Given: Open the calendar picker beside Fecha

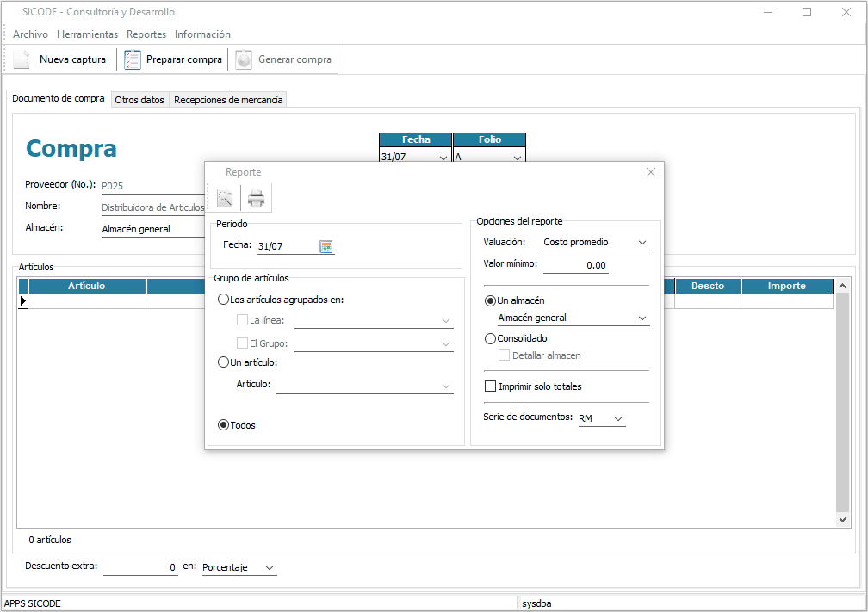Looking at the screenshot, I should (326, 247).
